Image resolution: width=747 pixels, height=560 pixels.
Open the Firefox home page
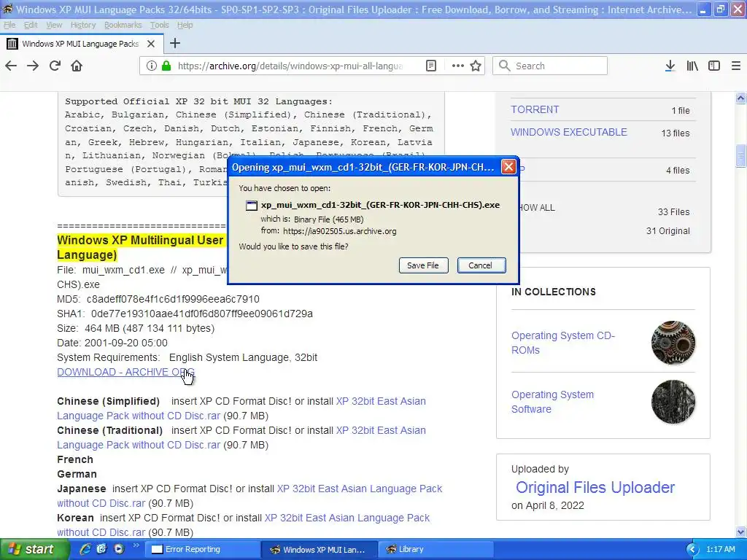tap(77, 66)
